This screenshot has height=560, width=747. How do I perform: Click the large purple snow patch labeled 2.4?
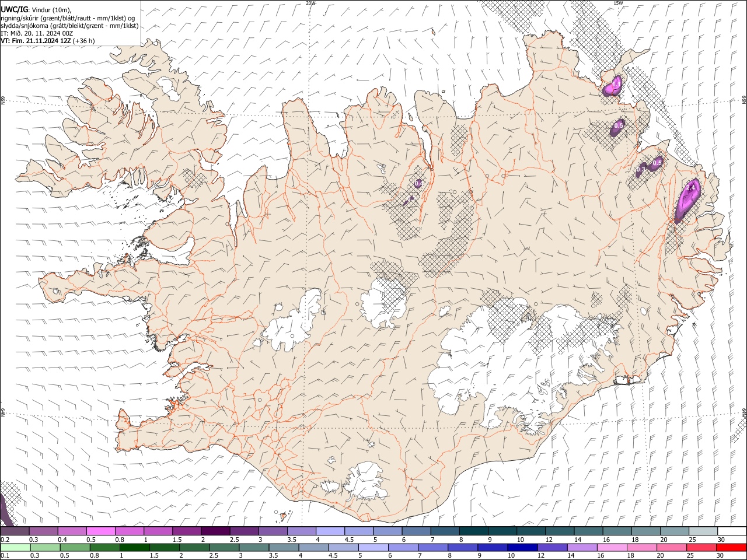click(686, 201)
